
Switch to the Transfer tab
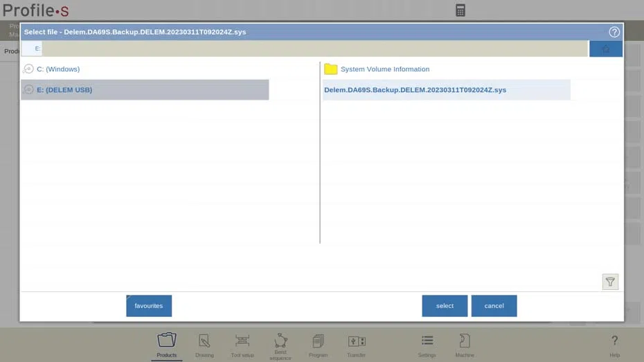click(x=357, y=345)
